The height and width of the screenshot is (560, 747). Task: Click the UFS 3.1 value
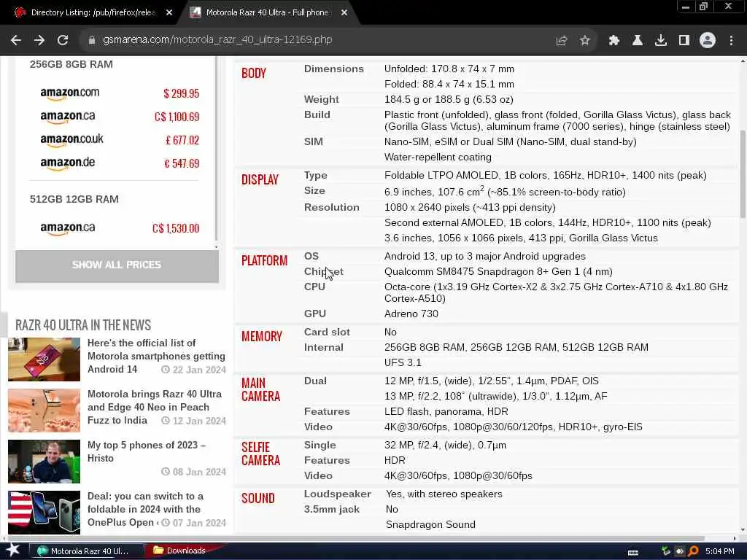click(403, 362)
